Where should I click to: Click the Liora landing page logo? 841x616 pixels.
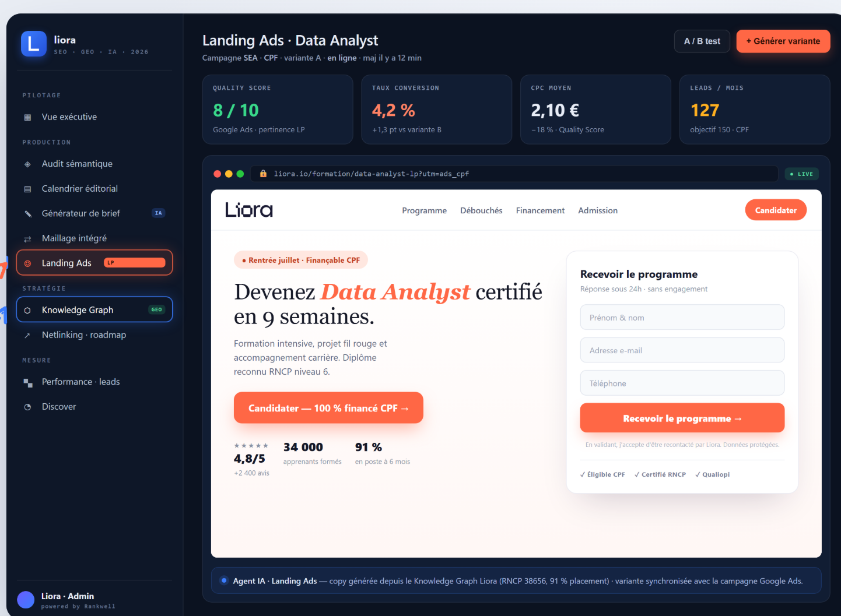tap(249, 210)
